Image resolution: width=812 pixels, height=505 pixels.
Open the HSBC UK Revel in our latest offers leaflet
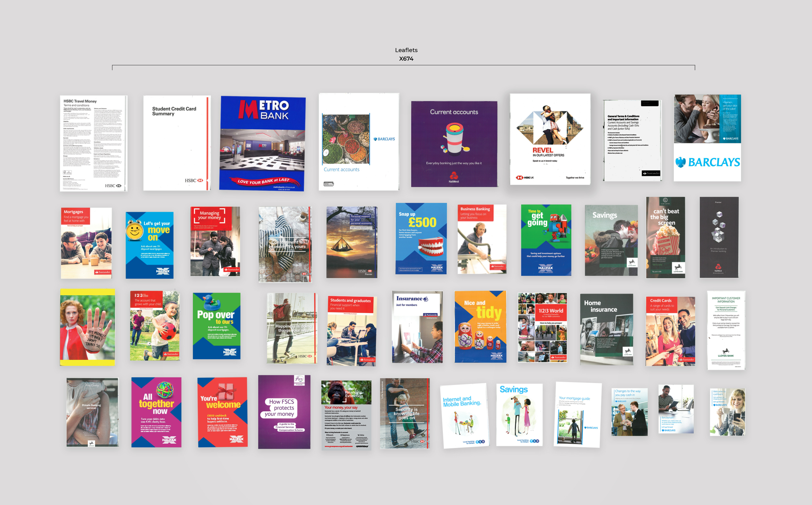(550, 139)
